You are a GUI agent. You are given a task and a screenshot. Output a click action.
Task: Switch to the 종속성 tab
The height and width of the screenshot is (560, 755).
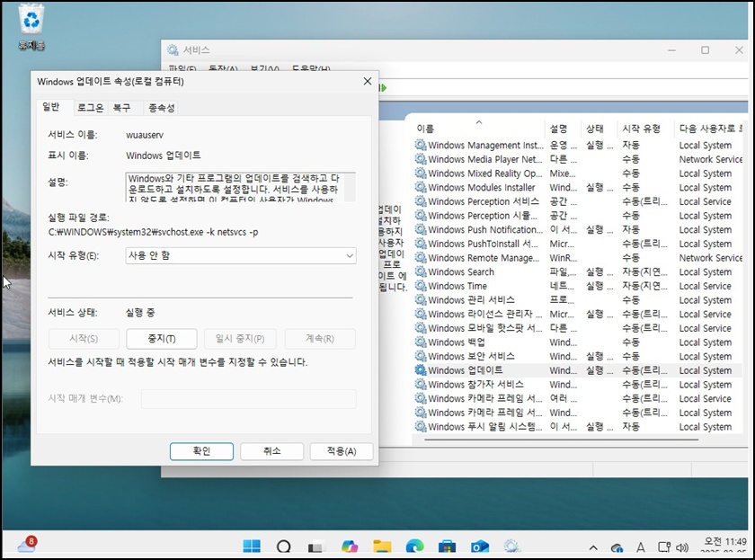click(161, 108)
